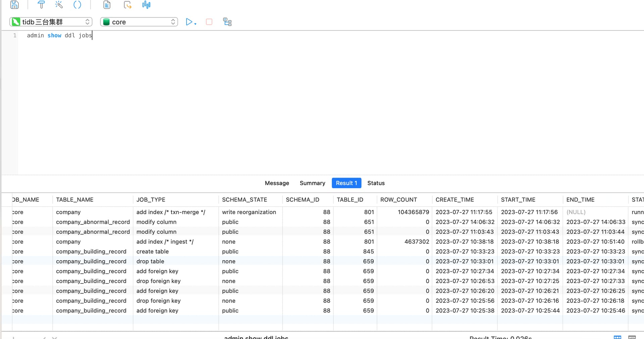This screenshot has height=339, width=644.
Task: Click the END_TIME column header
Action: pos(595,200)
